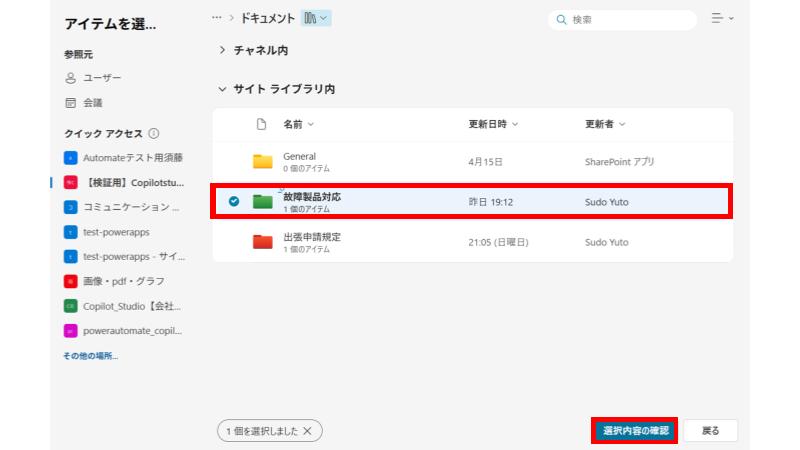Click the 選択内容の確認 button
This screenshot has width=800, height=450.
point(635,431)
